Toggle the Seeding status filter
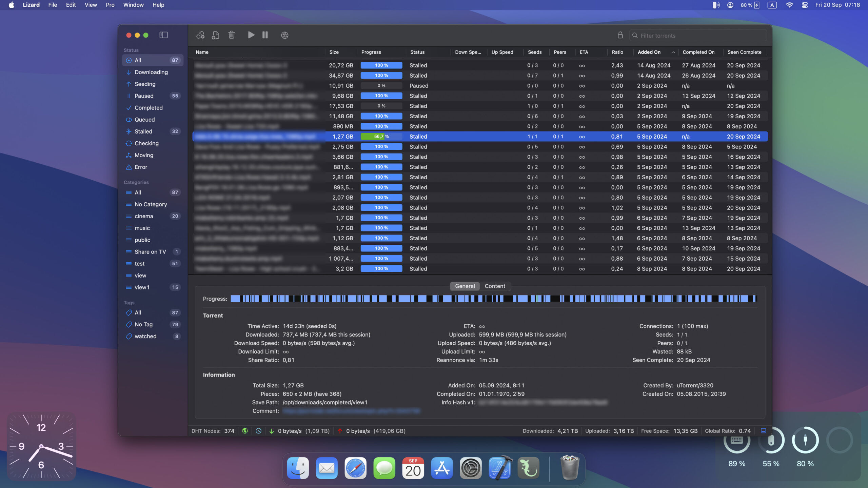 pos(144,83)
